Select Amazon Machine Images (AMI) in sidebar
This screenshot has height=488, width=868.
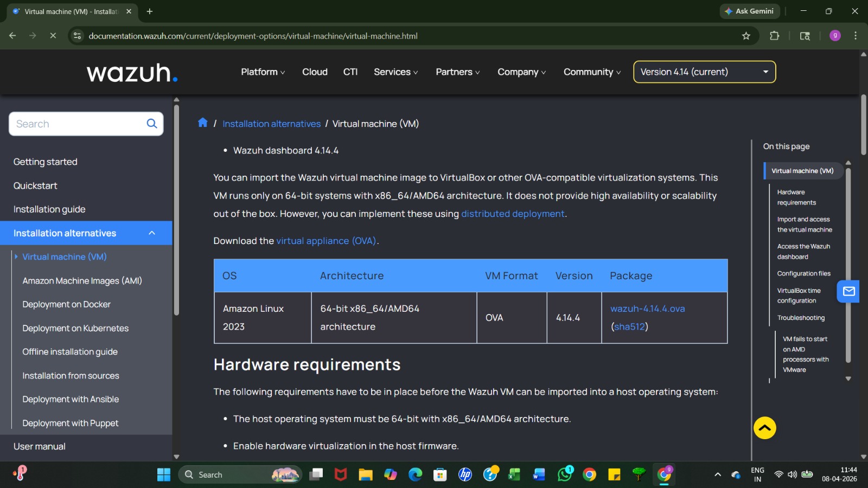point(82,281)
